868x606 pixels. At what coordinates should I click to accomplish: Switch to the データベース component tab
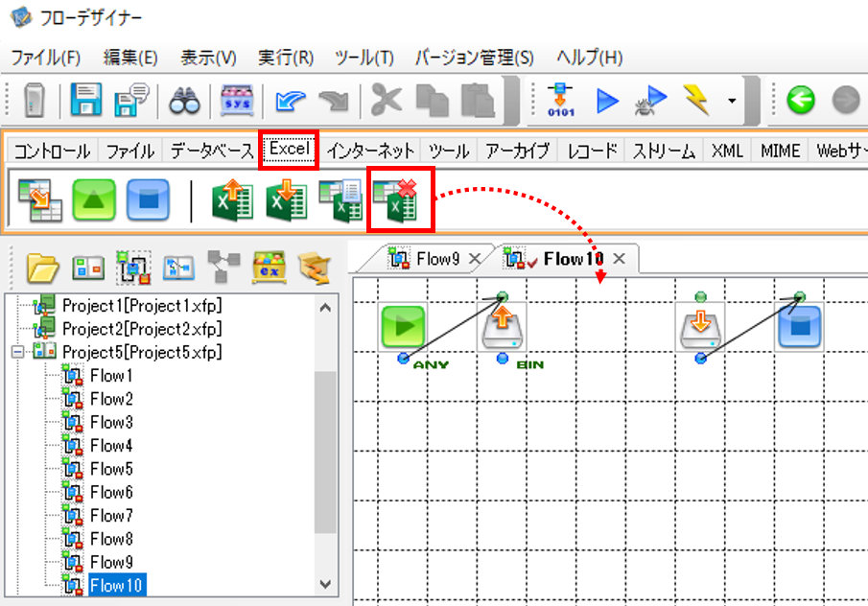[x=211, y=151]
